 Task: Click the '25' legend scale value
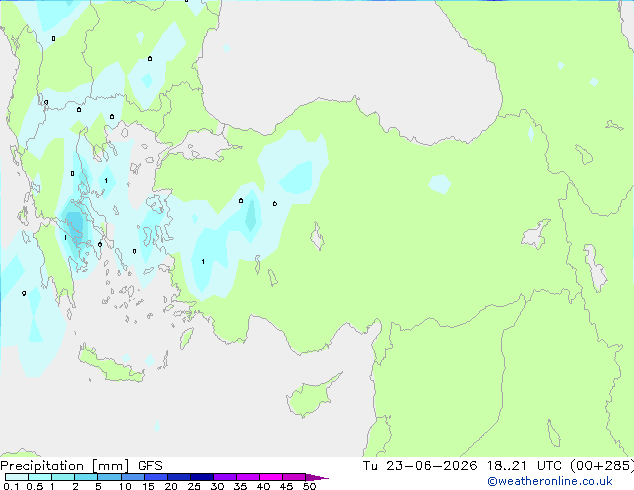click(194, 486)
